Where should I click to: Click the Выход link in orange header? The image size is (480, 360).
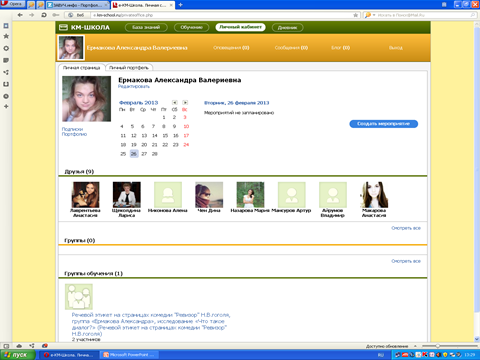(396, 48)
